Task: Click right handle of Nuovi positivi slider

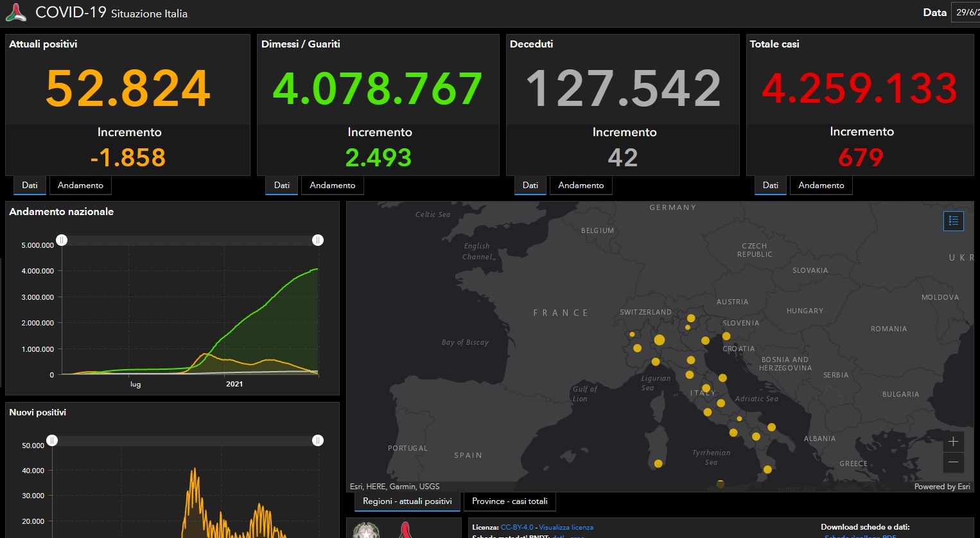Action: [318, 440]
